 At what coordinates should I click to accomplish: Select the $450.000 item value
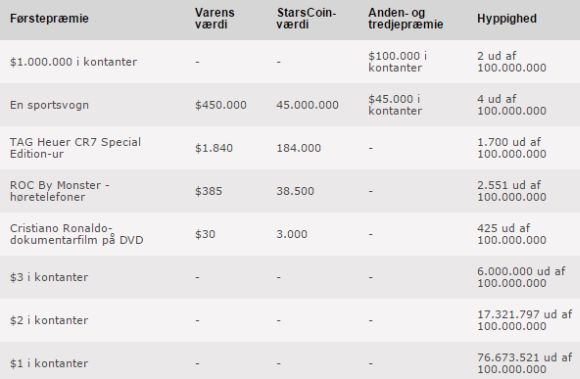pyautogui.click(x=221, y=105)
